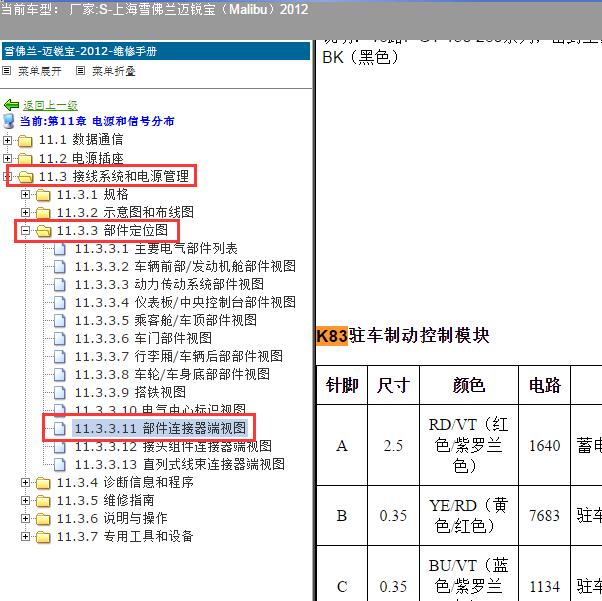Screen dimensions: 602x601
Task: Click 雪佛兰-迈锐宝-2012-维修手册 title bar
Action: tap(156, 51)
